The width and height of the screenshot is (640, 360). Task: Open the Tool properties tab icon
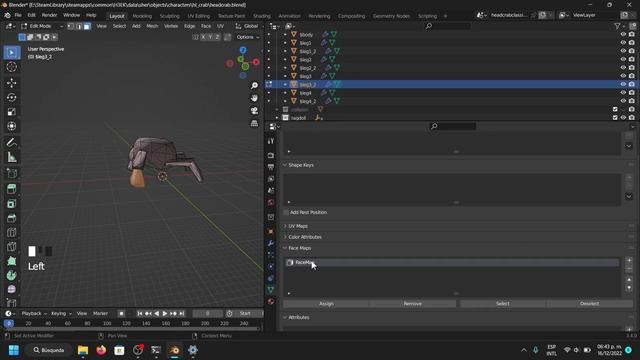271,141
